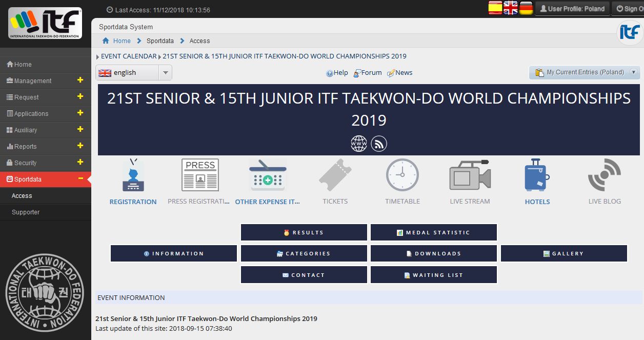This screenshot has height=340, width=644.
Task: Click the 21st Senior championship breadcrumb link
Action: pyautogui.click(x=285, y=56)
